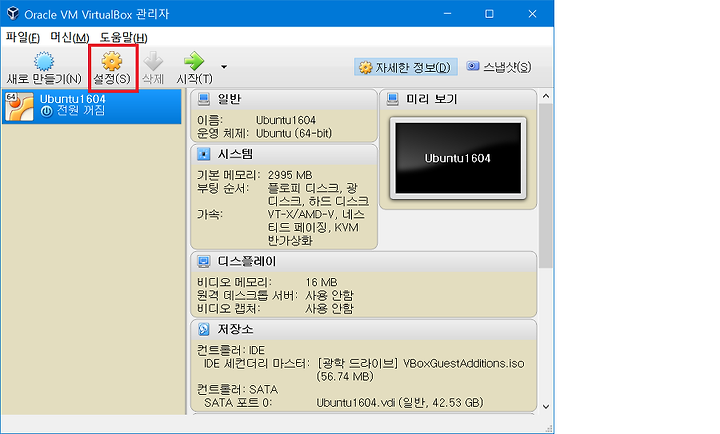The image size is (720, 434).
Task: Open the 파일(F) menu
Action: click(x=22, y=37)
